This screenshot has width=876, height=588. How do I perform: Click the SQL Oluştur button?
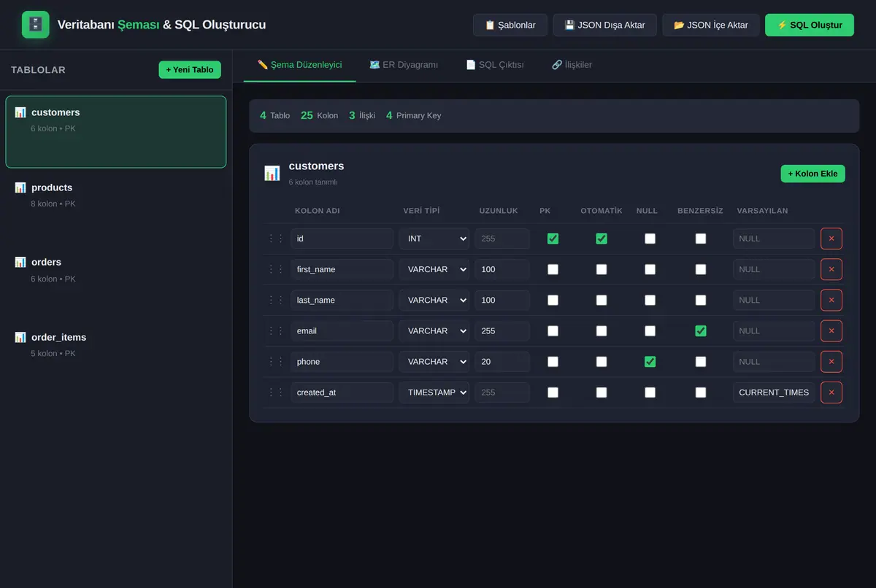click(x=810, y=25)
